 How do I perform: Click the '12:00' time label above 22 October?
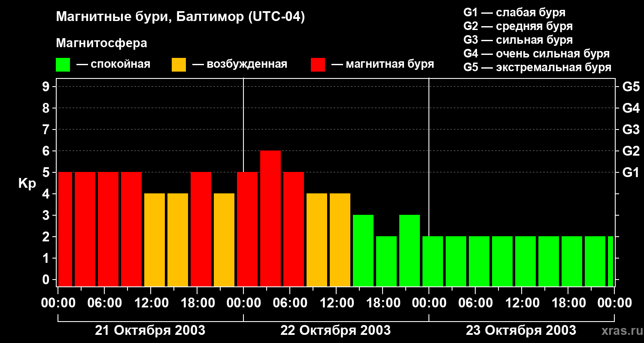coord(336,303)
